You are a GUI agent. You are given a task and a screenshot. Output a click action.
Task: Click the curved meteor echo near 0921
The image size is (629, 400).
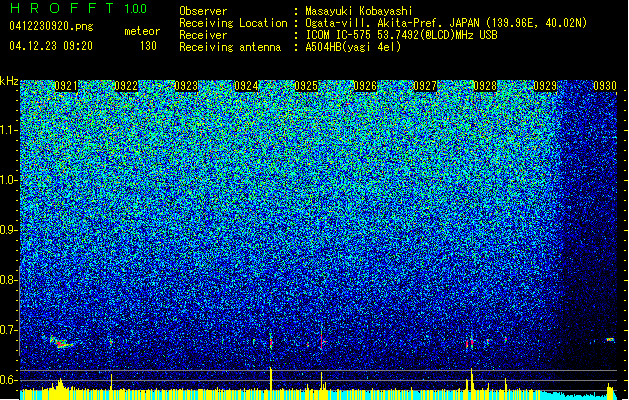tap(61, 342)
